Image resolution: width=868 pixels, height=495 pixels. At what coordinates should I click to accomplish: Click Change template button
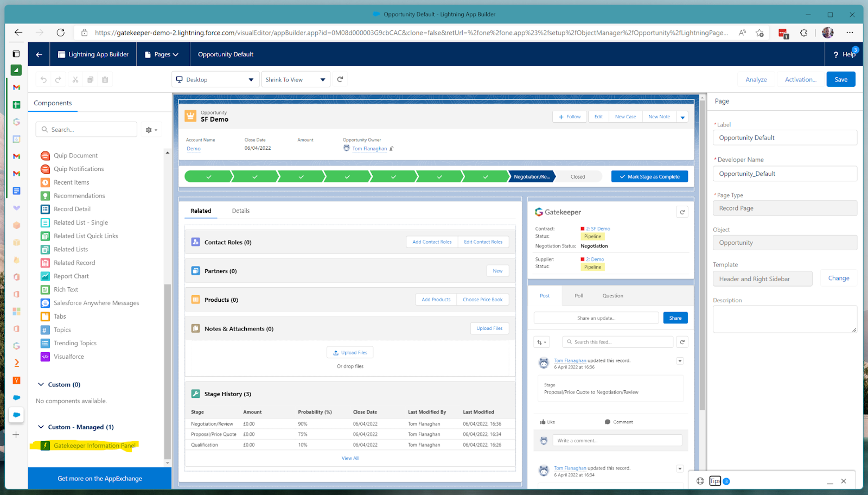pyautogui.click(x=839, y=278)
